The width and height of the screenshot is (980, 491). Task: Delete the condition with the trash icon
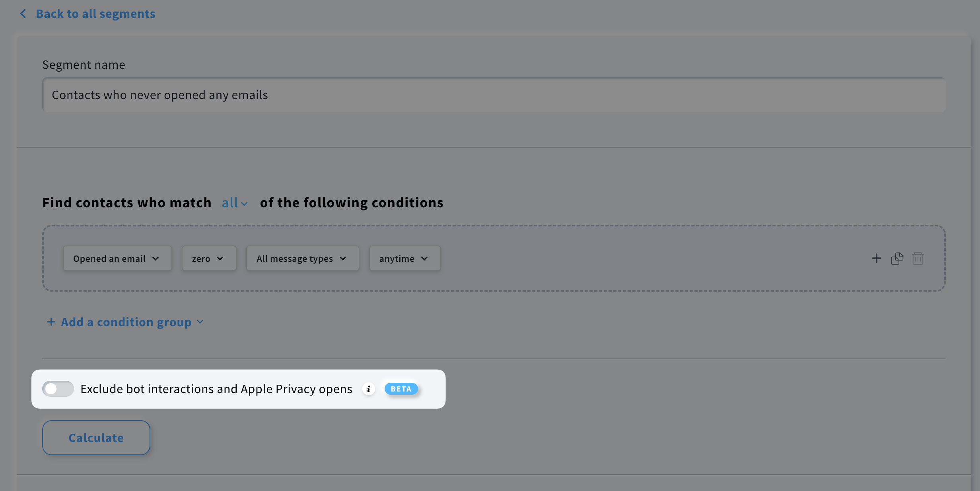click(x=918, y=258)
